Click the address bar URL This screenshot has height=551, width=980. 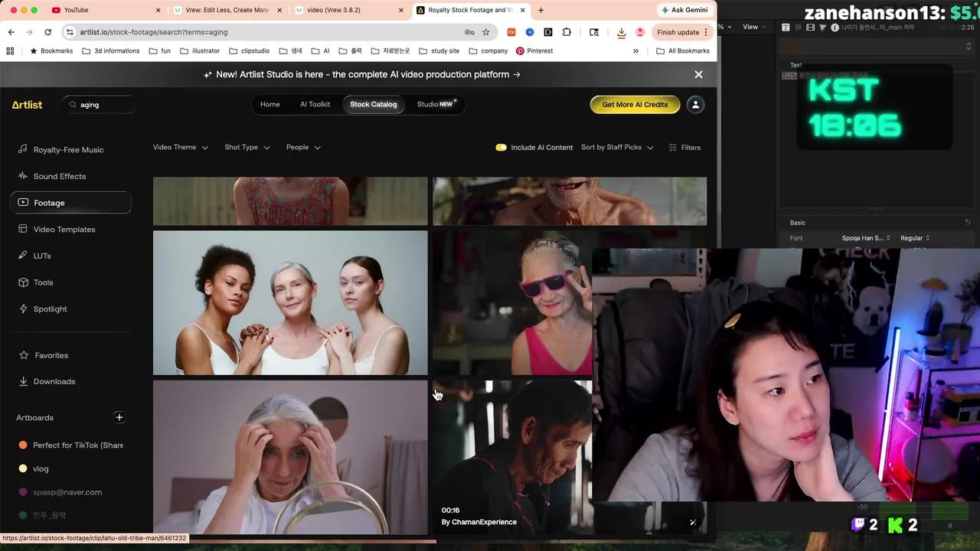coord(154,32)
